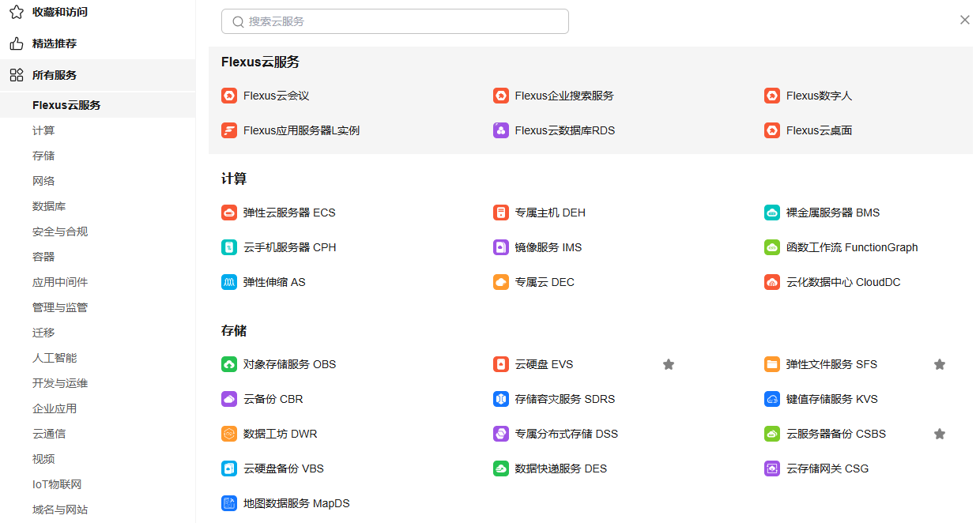Click the 裸金属服务器 BMS icon

click(x=772, y=213)
